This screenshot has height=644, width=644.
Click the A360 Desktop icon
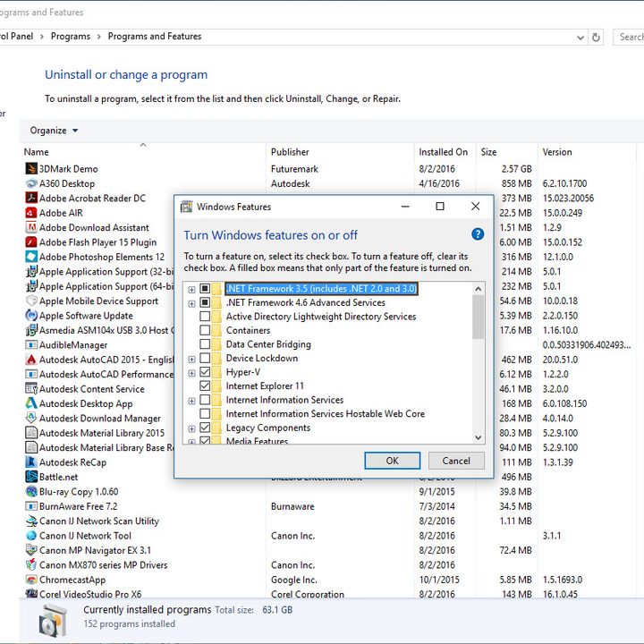31,183
